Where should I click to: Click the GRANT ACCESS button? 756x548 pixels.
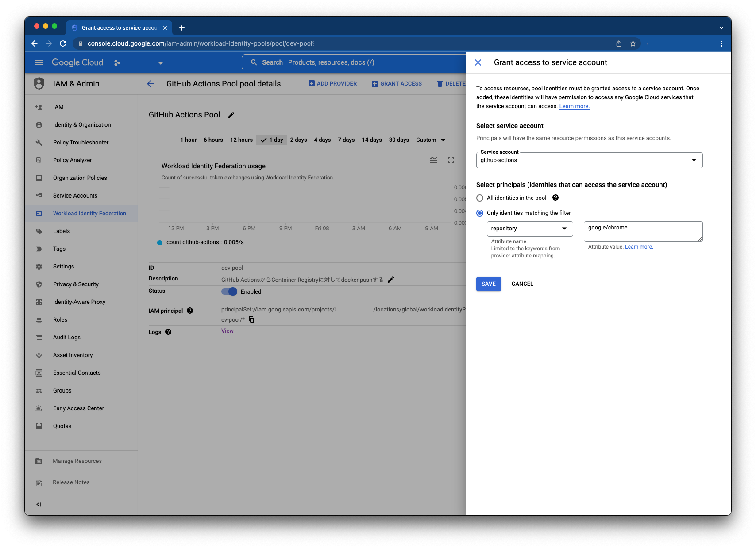397,84
